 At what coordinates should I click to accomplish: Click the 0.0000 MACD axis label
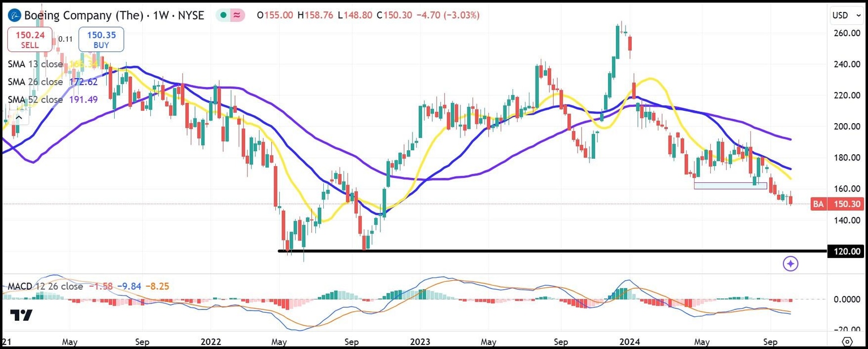(847, 299)
